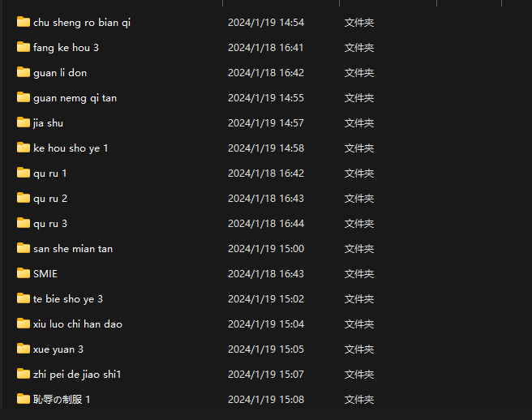The image size is (532, 420).
Task: Select the guan nemg qi tan folder name
Action: click(x=75, y=98)
